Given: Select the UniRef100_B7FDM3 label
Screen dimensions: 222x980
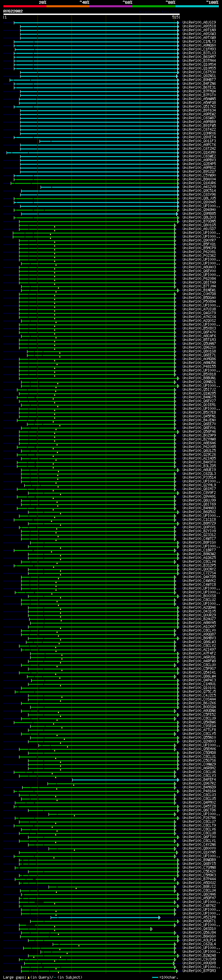Looking at the screenshot, I should click(x=199, y=971).
